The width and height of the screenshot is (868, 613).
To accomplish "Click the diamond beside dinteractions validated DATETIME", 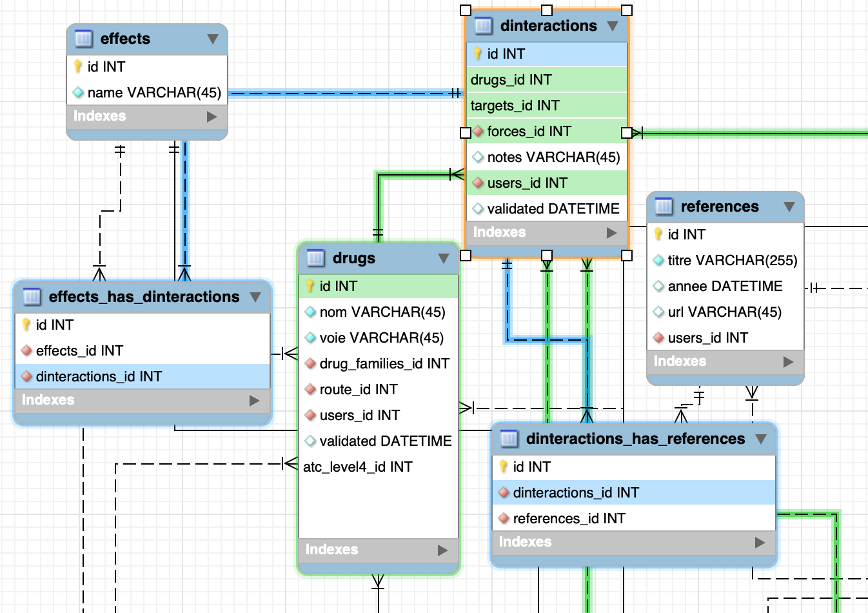I will point(478,208).
